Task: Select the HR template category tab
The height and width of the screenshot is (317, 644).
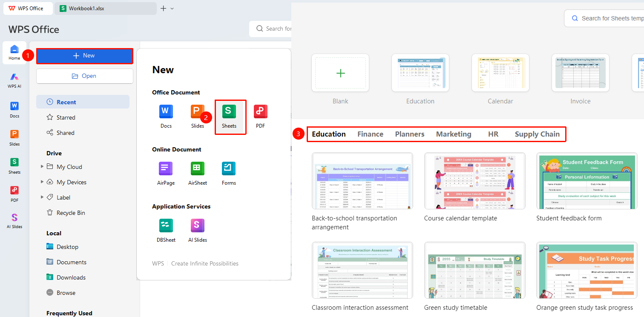Action: 493,134
